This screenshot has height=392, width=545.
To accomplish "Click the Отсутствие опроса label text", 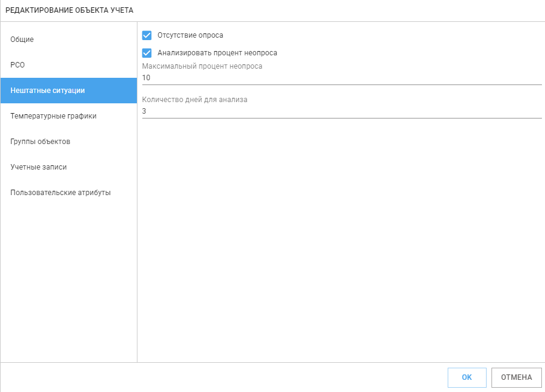I will pos(190,35).
